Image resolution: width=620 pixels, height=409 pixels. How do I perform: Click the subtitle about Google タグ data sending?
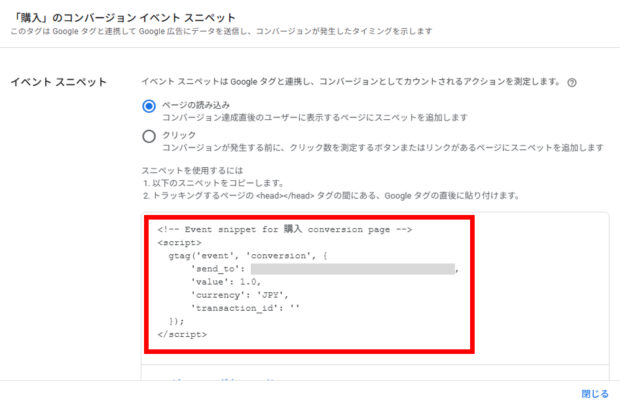click(220, 34)
